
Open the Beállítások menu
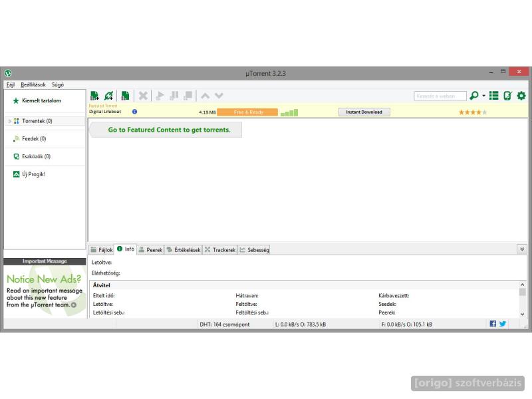pyautogui.click(x=33, y=84)
